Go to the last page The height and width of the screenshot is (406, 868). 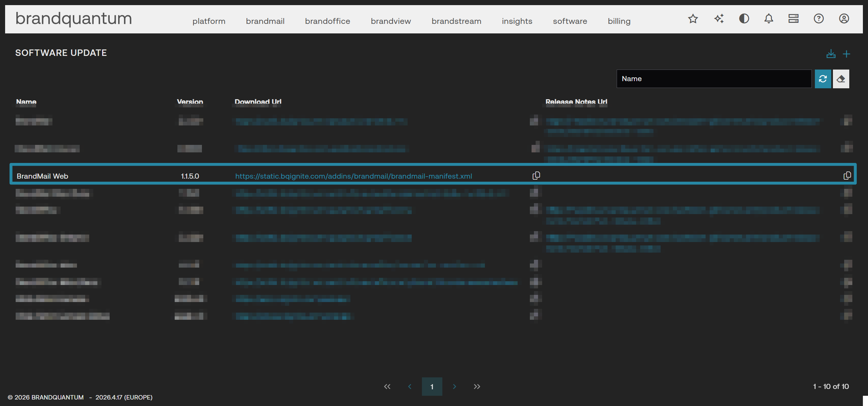[x=477, y=387]
